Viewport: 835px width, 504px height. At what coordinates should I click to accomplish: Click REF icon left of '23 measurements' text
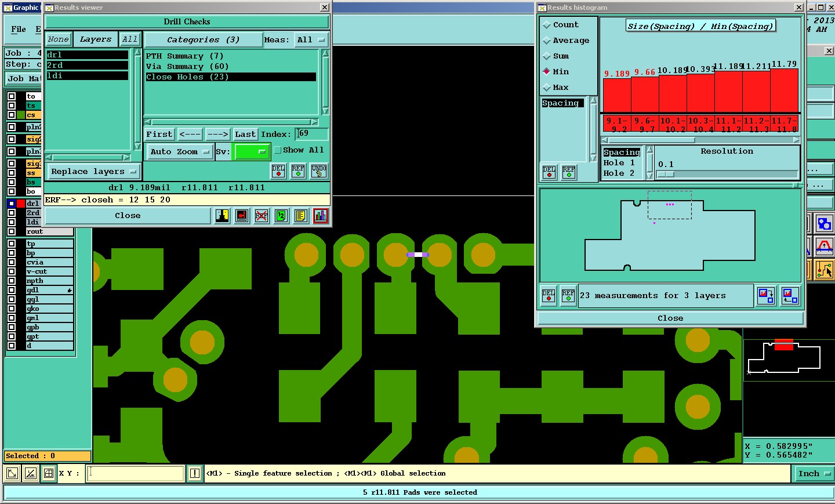(x=568, y=295)
